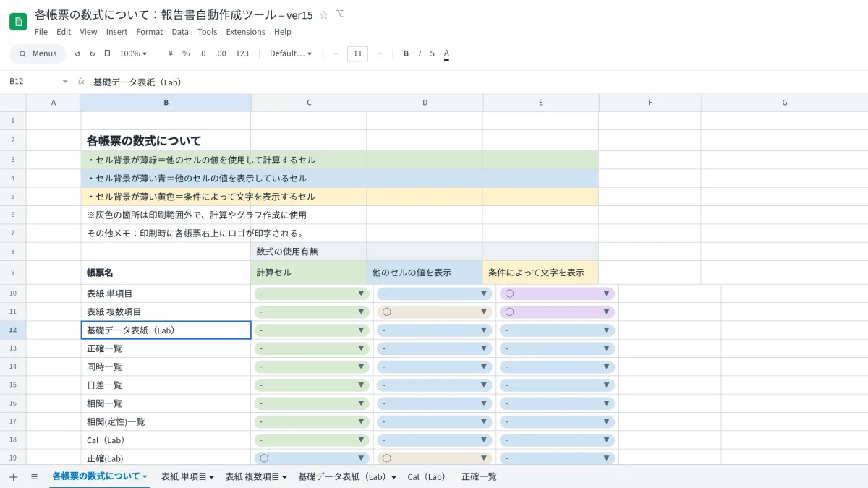Open the all sheets list icon

coord(34,476)
